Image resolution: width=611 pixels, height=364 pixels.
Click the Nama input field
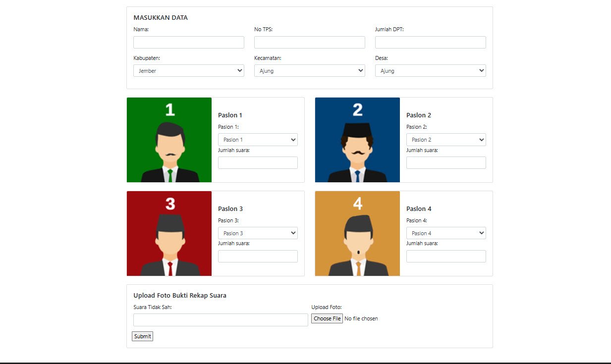pyautogui.click(x=189, y=42)
